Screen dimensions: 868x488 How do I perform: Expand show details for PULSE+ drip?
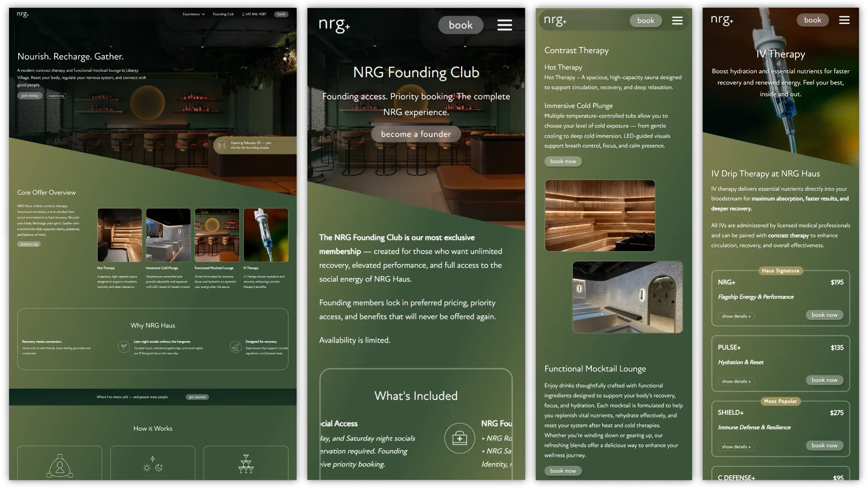(x=736, y=381)
